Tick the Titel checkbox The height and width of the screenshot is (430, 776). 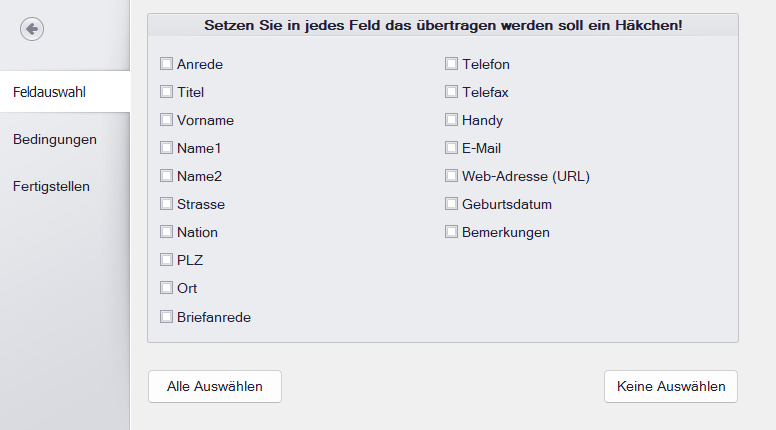(167, 92)
